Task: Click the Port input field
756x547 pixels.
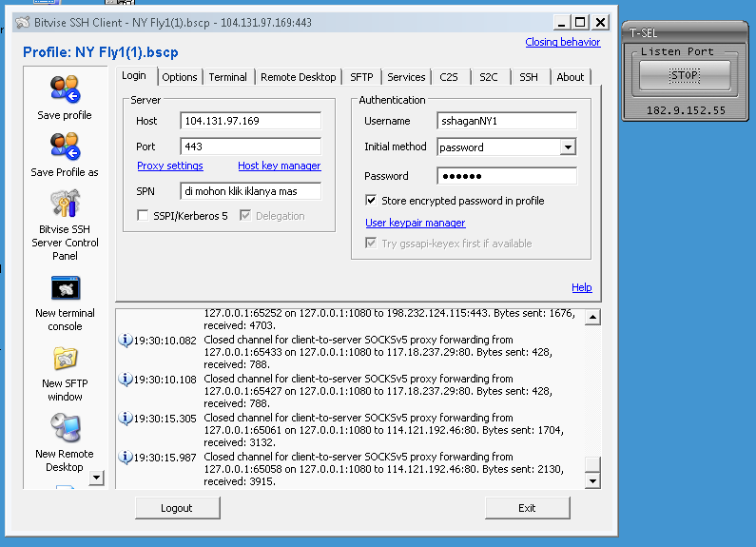Action: coord(250,147)
